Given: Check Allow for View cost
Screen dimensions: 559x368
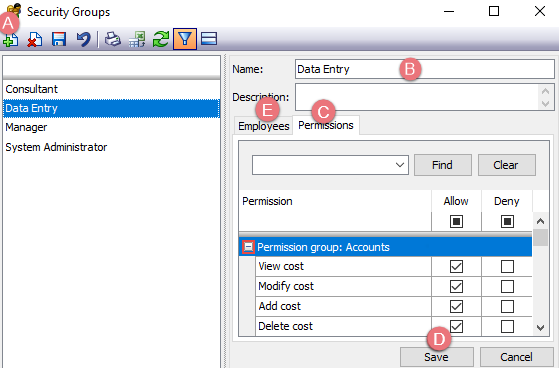Looking at the screenshot, I should coord(456,266).
